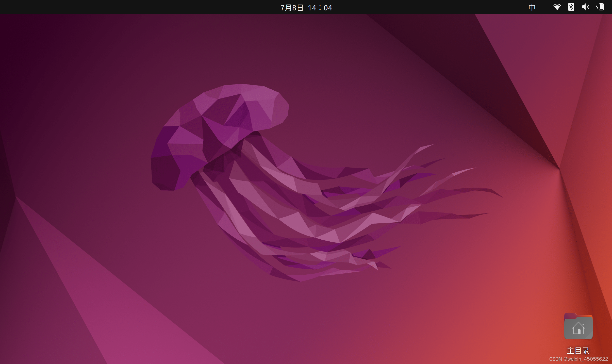Click the Bluetooth icon in top bar
The image size is (612, 364).
[x=571, y=7]
